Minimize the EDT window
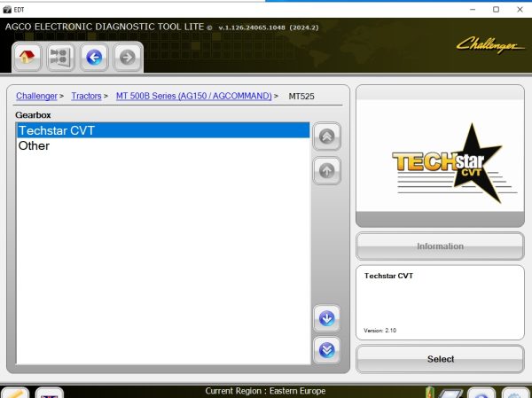 click(x=473, y=10)
